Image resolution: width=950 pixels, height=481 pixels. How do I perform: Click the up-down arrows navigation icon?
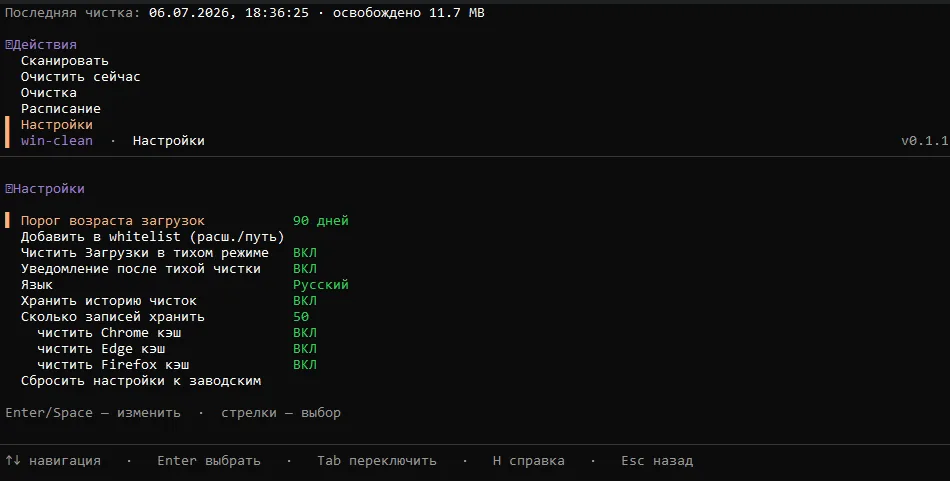click(13, 461)
